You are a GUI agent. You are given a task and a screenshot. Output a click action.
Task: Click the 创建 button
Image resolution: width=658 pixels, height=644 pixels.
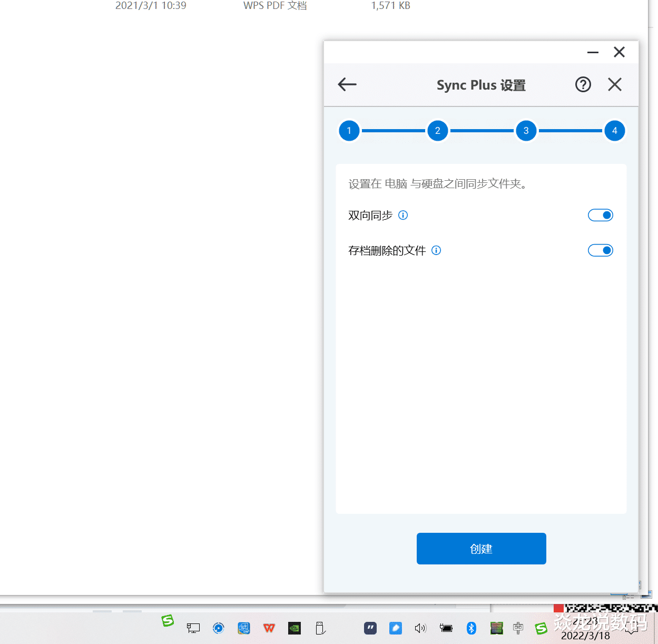[482, 549]
